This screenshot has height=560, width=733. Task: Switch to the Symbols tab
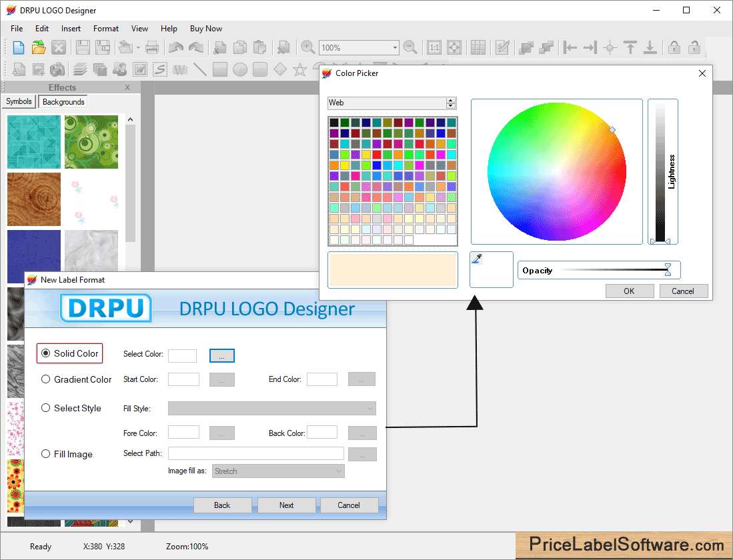pos(19,101)
